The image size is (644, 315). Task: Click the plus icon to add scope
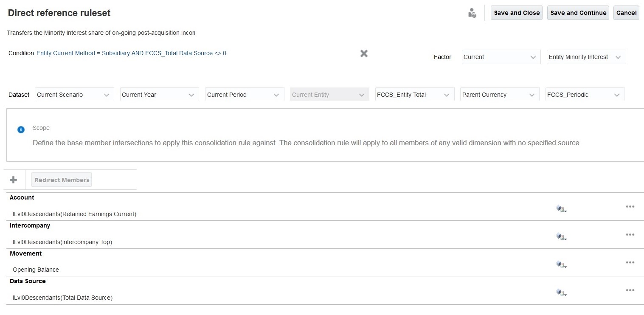pos(14,180)
